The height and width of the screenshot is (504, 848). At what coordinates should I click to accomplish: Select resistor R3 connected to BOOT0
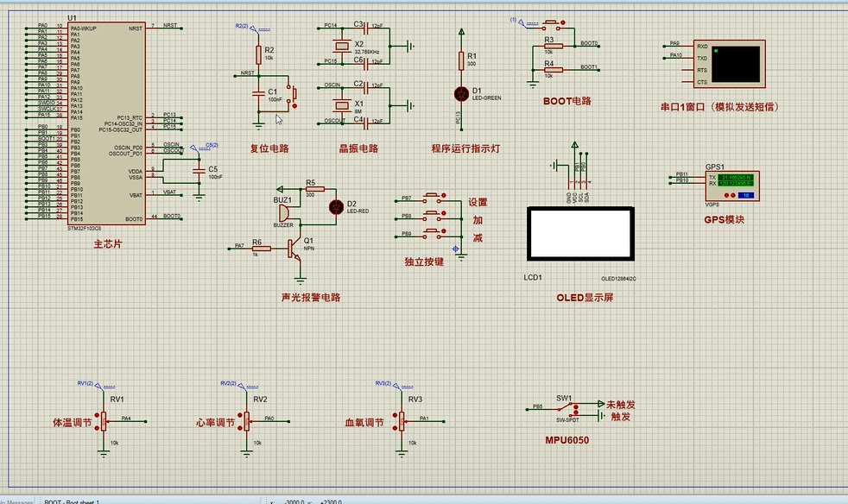point(554,47)
